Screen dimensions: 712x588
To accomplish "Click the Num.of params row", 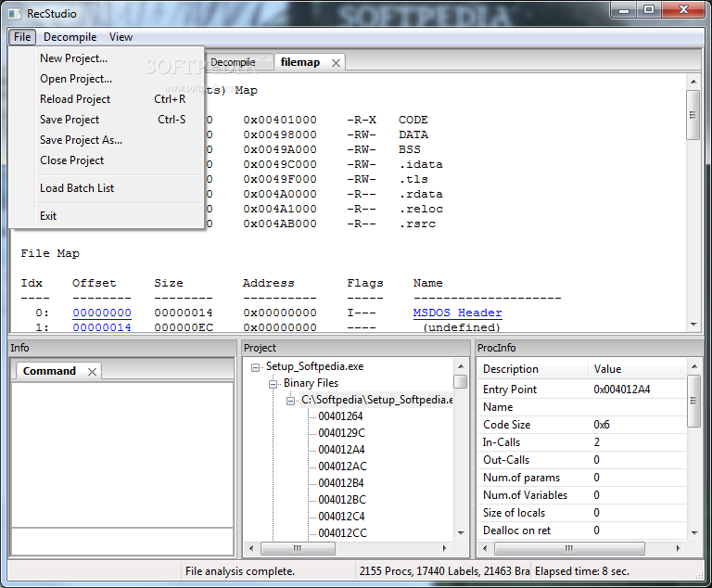I will (x=581, y=478).
